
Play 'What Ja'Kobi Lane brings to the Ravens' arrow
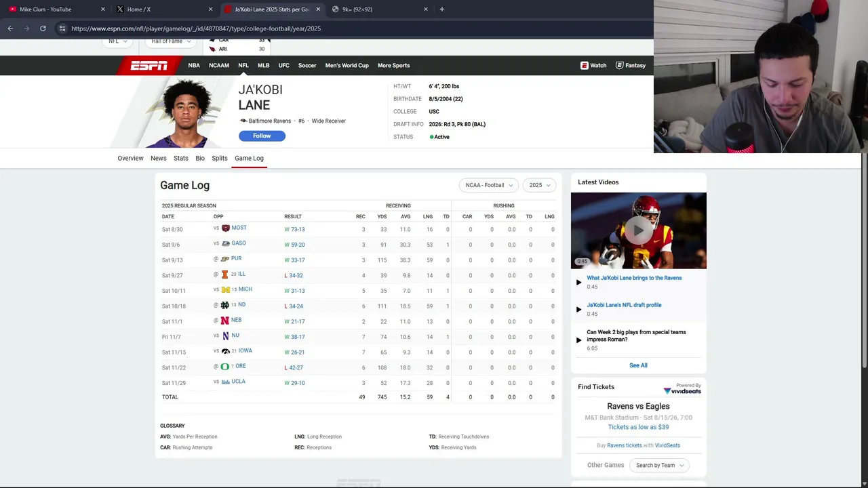pyautogui.click(x=578, y=282)
